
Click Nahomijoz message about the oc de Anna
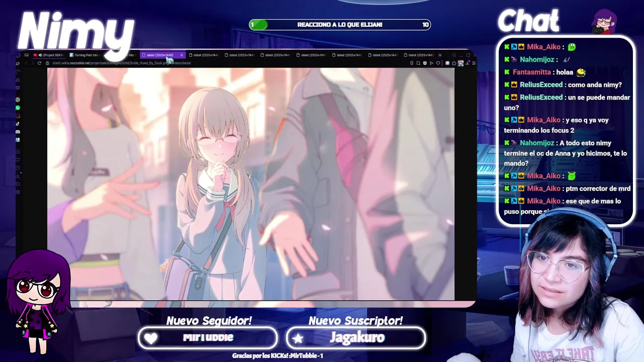pos(566,153)
